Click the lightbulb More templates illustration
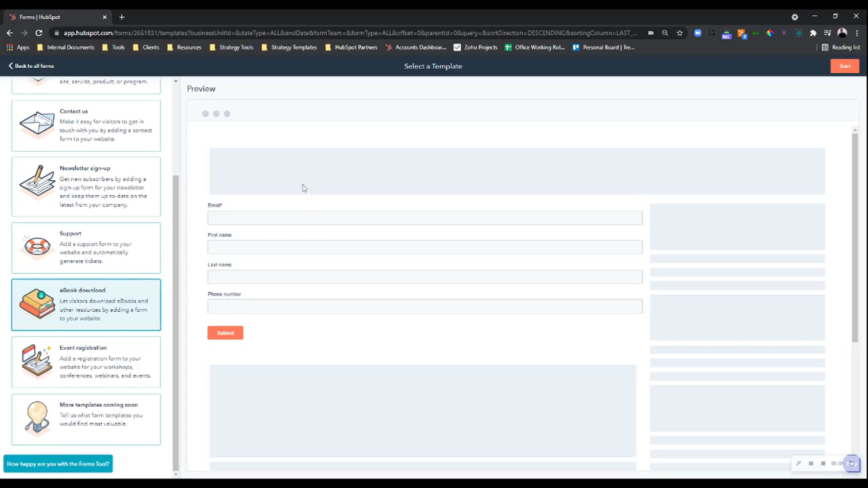 (x=37, y=418)
